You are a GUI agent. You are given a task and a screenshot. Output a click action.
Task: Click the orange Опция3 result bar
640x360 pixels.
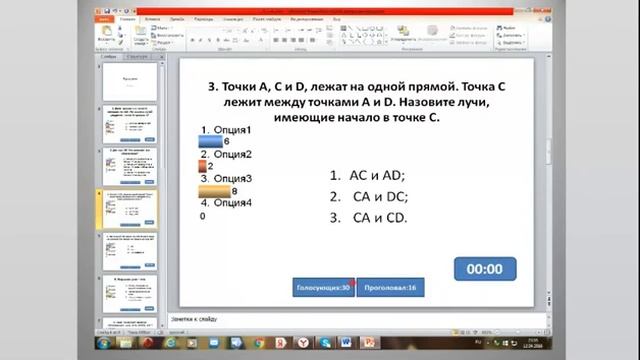tap(215, 191)
